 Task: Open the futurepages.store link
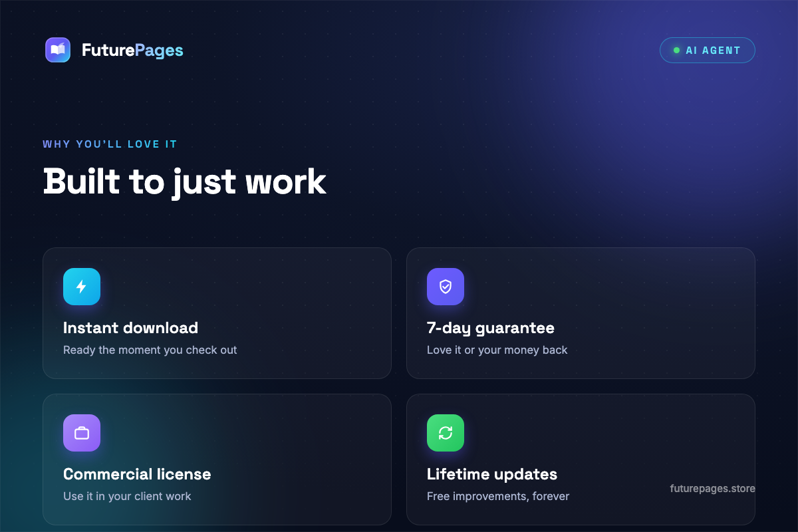pos(713,488)
